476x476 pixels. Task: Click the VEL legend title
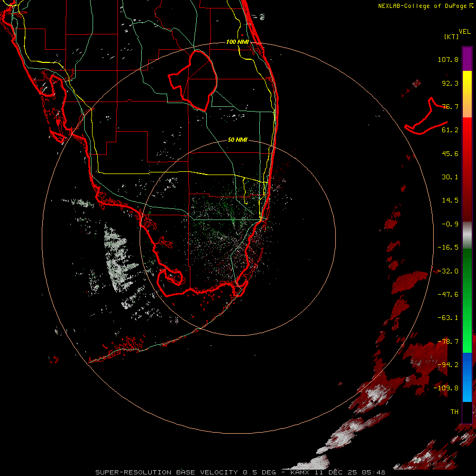click(x=464, y=32)
